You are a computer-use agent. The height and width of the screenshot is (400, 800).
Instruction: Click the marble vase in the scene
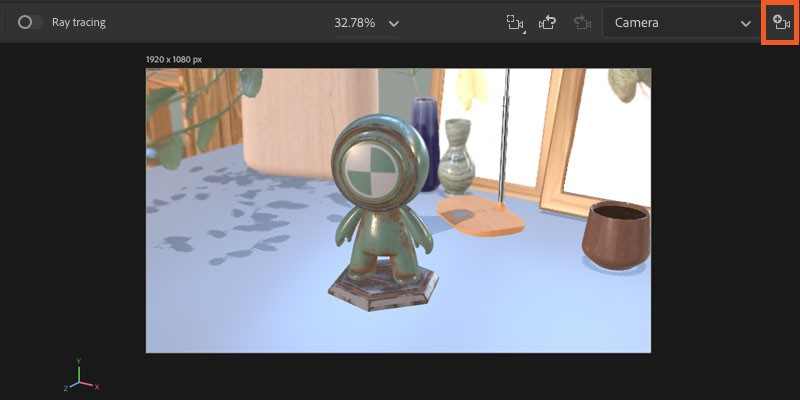[457, 157]
